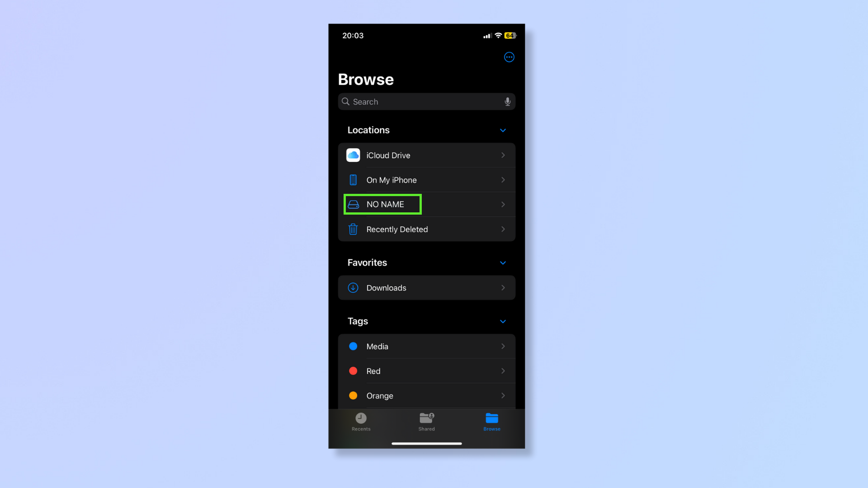The image size is (868, 488).
Task: Open Red tagged files
Action: [427, 371]
